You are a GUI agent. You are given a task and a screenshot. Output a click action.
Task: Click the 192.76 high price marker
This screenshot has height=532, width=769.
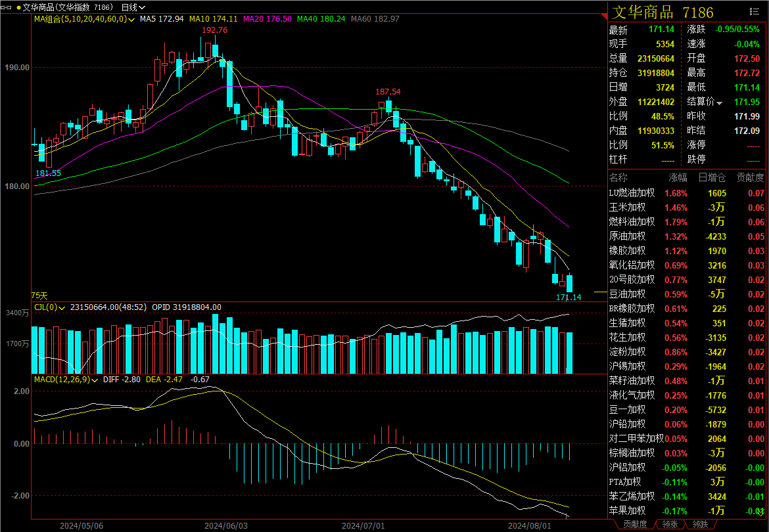click(x=215, y=30)
